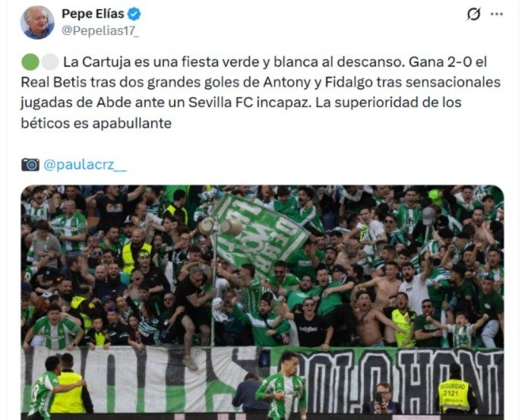Open Pepe Elías profile picture

(x=37, y=22)
